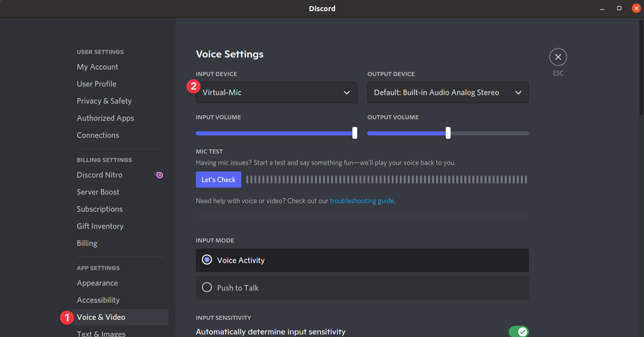Click the Nitro badge icon beside Discord Nitro
This screenshot has height=337, width=644.
pyautogui.click(x=158, y=175)
